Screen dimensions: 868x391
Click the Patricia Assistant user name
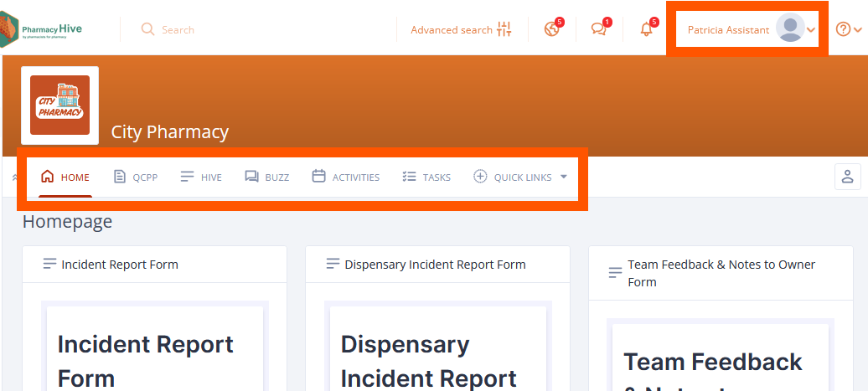(729, 30)
